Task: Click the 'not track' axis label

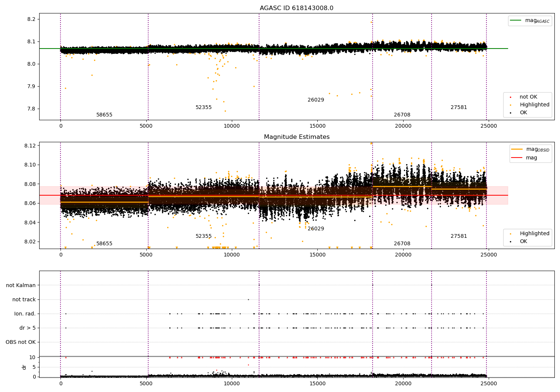Action: tap(24, 300)
